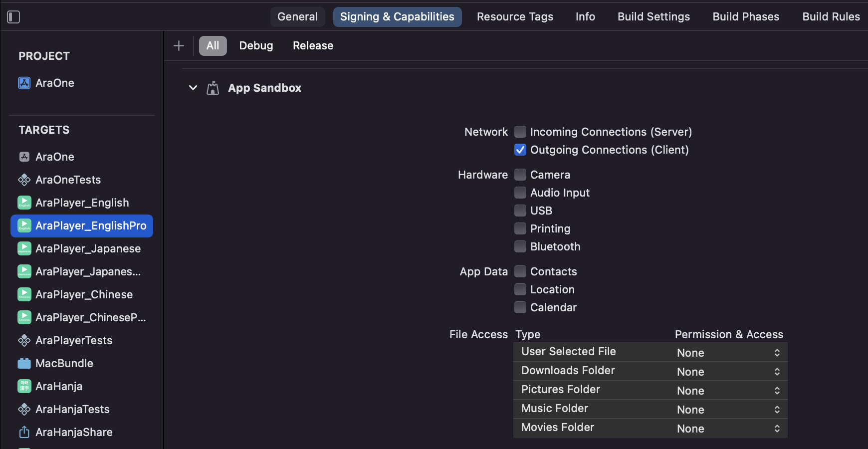
Task: Select the AraOne target name
Action: coord(55,157)
